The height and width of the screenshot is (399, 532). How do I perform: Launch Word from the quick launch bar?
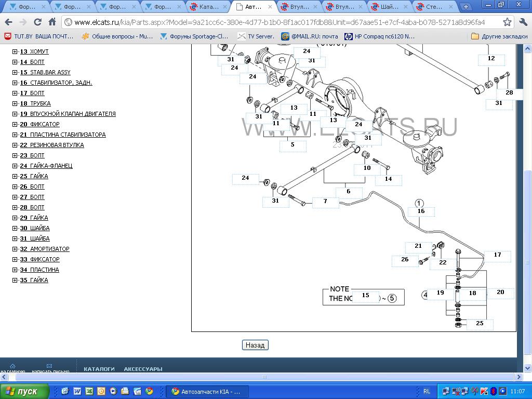tap(77, 391)
